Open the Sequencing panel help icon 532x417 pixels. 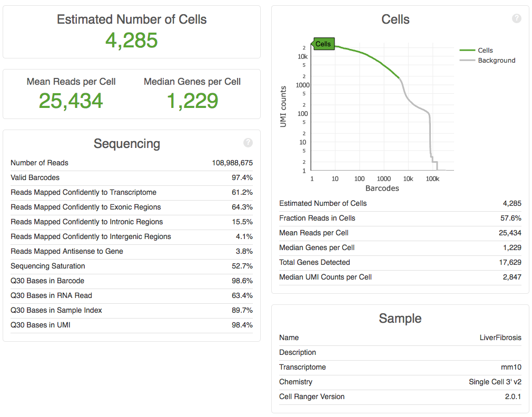pos(248,143)
